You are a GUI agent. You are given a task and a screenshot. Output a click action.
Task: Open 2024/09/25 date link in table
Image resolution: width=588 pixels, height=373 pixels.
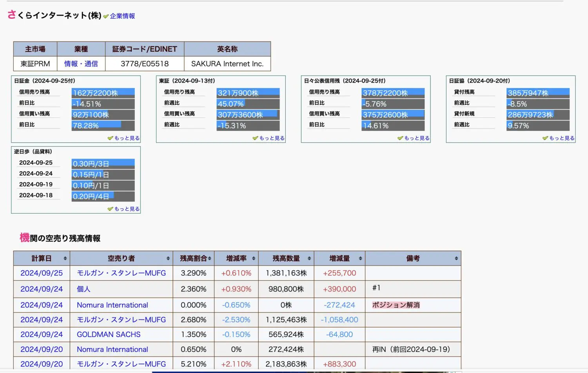pos(42,273)
